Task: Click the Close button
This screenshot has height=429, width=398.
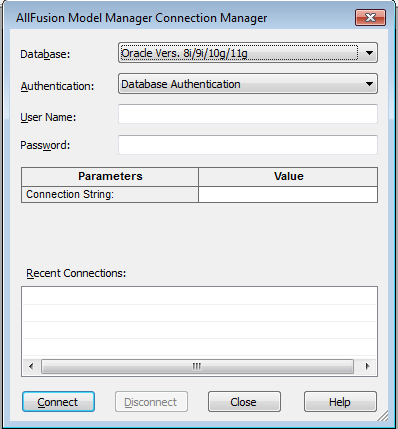Action: [x=244, y=402]
